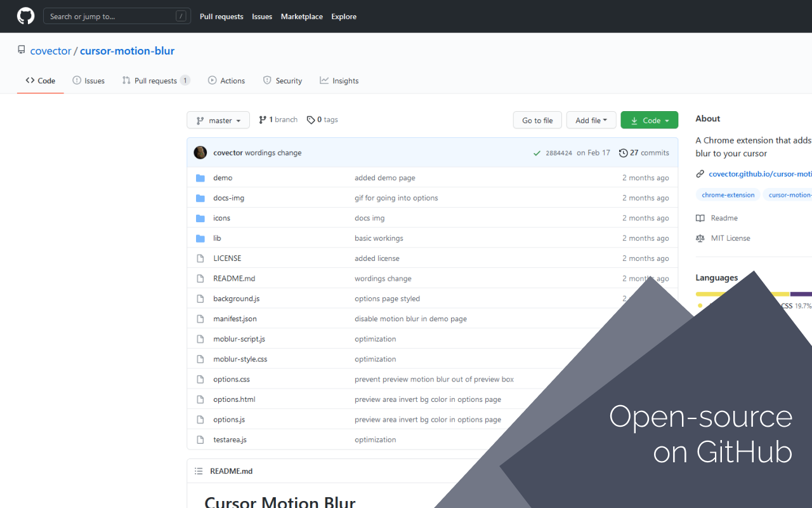812x508 pixels.
Task: Open the GitHub logo homepage icon
Action: 26,16
